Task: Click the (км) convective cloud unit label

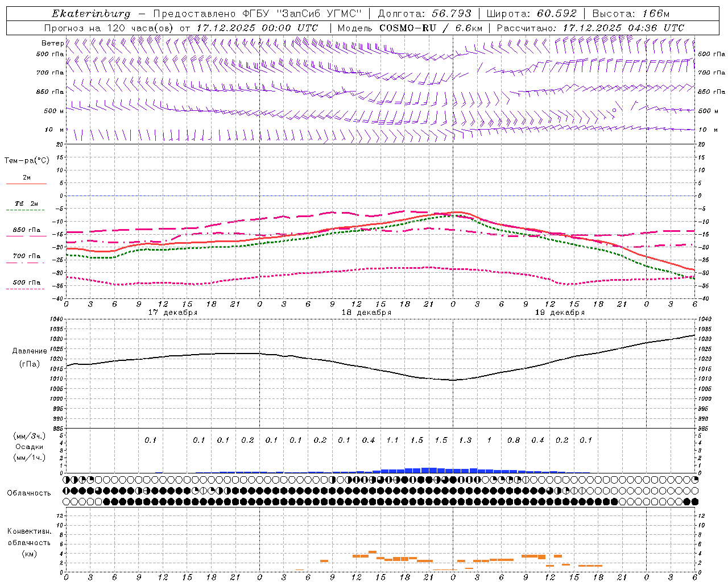Action: click(x=30, y=554)
